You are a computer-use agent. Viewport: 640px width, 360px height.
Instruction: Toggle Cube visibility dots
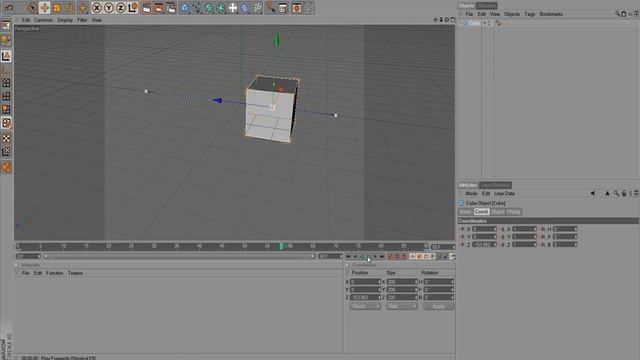[x=489, y=23]
